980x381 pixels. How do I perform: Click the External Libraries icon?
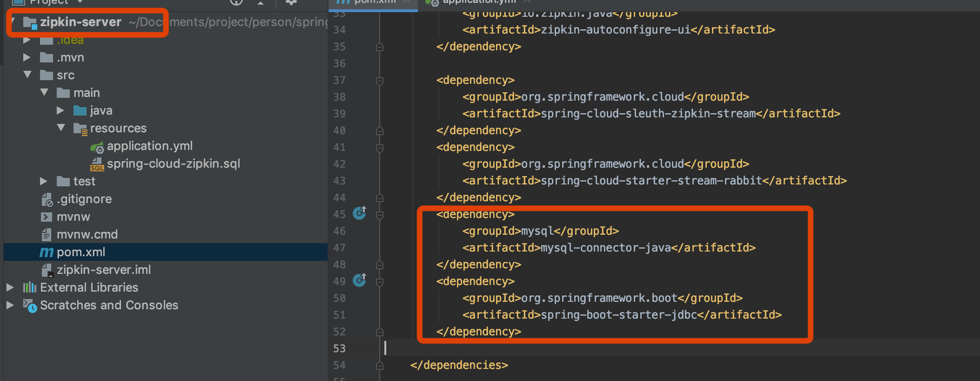point(30,287)
